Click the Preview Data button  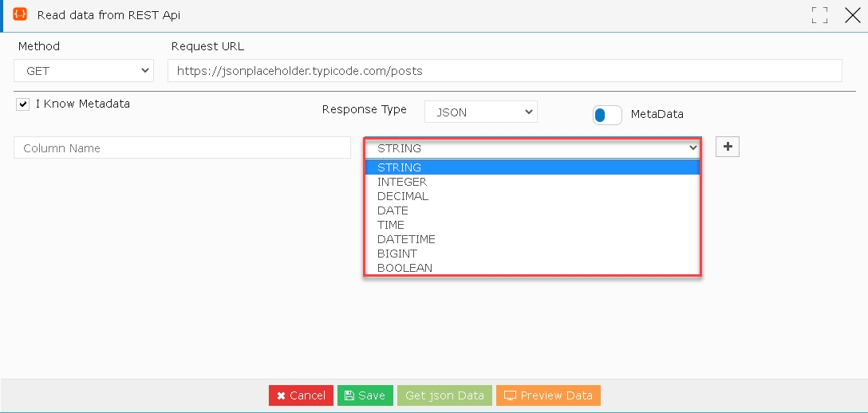pos(548,395)
